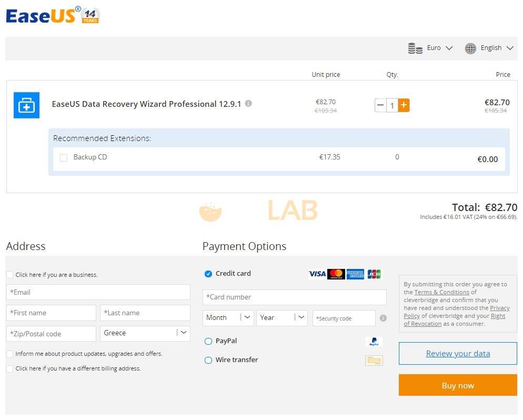Click the VAT inclusion note

click(469, 217)
